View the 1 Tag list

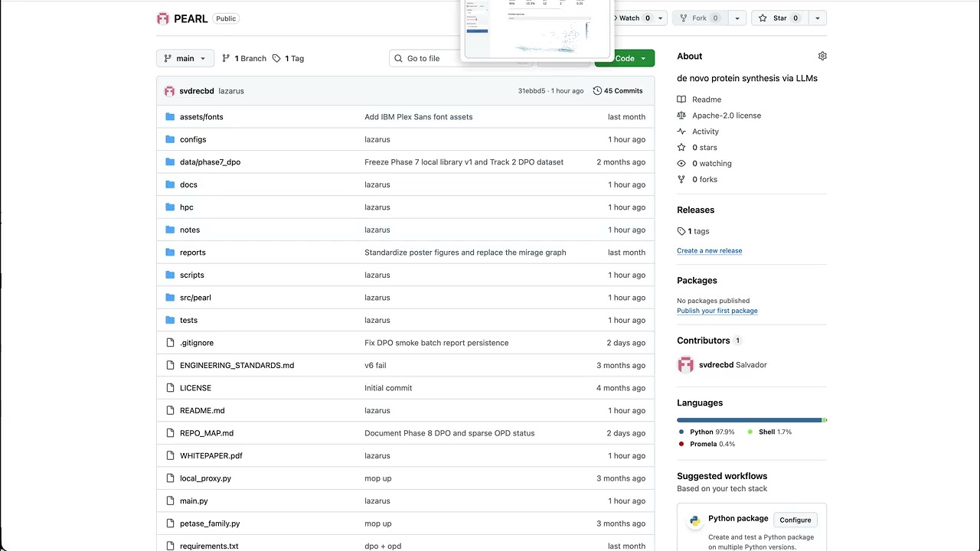point(289,58)
